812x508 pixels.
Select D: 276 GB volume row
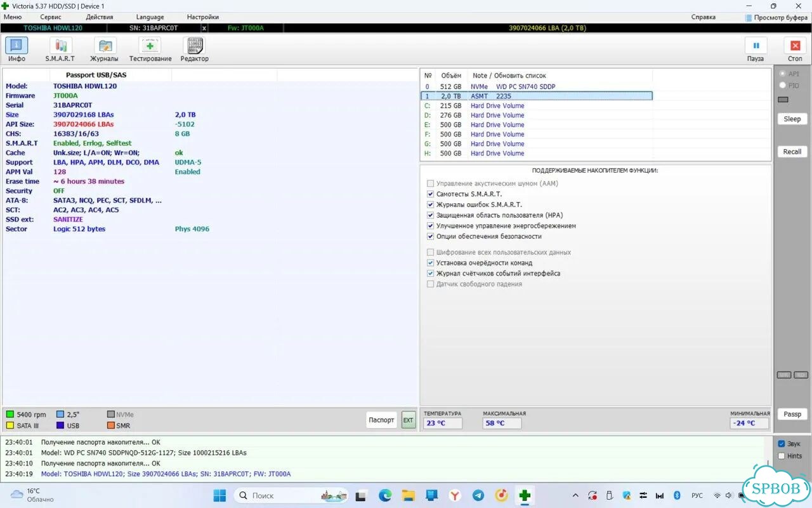point(537,115)
